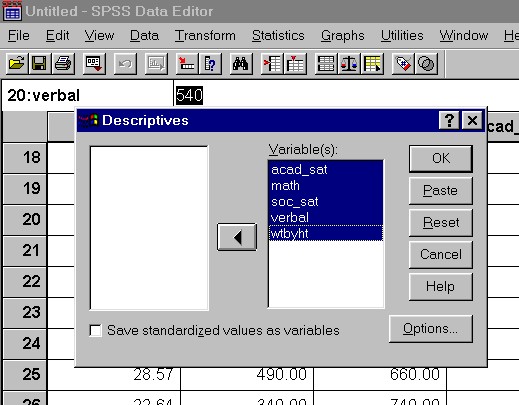Screen dimensions: 519x405
Task: Click the cell editor showing 540
Action: point(189,95)
